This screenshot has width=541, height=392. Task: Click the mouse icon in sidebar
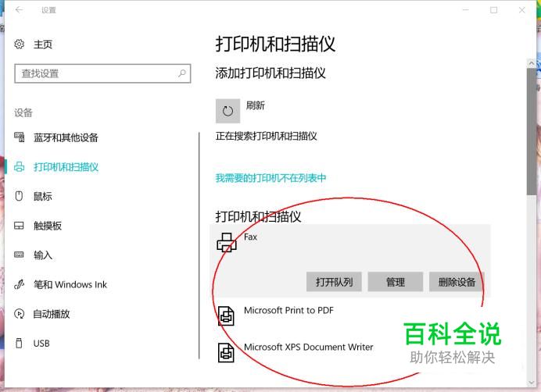19,196
